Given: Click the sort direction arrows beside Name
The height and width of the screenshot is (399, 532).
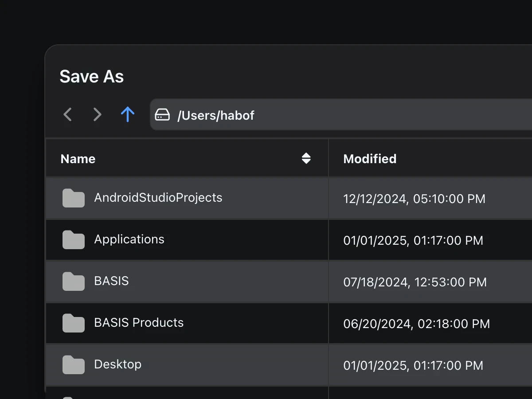Looking at the screenshot, I should (x=307, y=159).
